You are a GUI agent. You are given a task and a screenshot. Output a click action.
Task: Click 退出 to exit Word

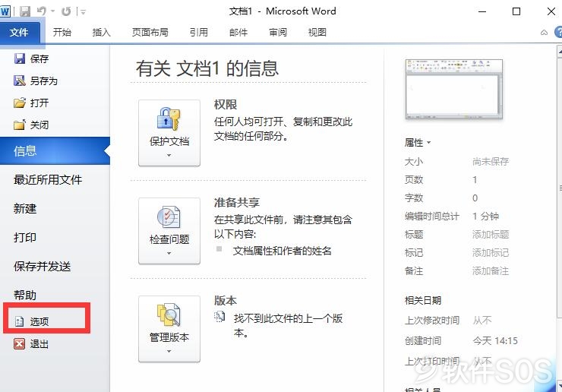pyautogui.click(x=39, y=344)
